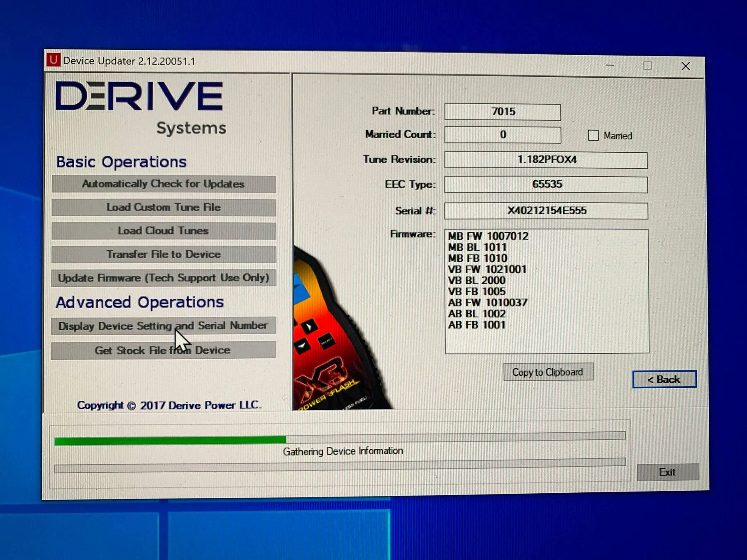Image resolution: width=747 pixels, height=560 pixels.
Task: Click the Exit button
Action: click(x=667, y=472)
